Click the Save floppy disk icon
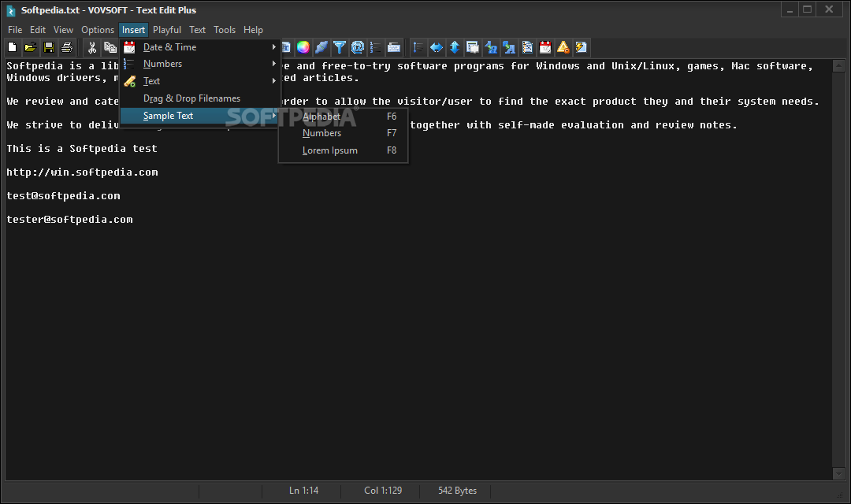851x504 pixels. (x=49, y=48)
